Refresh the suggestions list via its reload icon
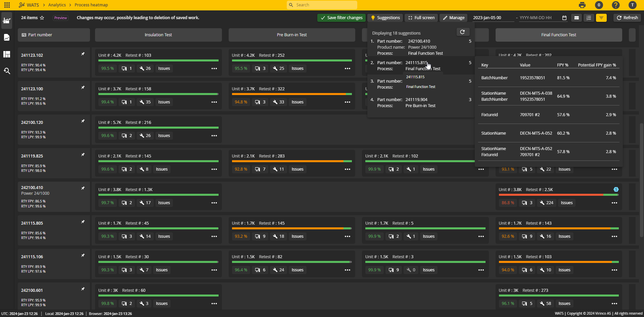This screenshot has height=317, width=644. pos(463,32)
